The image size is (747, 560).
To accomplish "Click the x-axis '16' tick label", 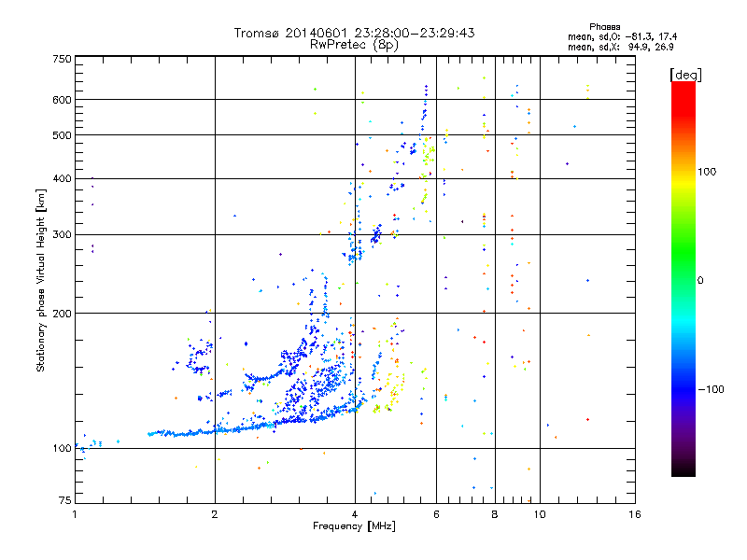I will (635, 514).
